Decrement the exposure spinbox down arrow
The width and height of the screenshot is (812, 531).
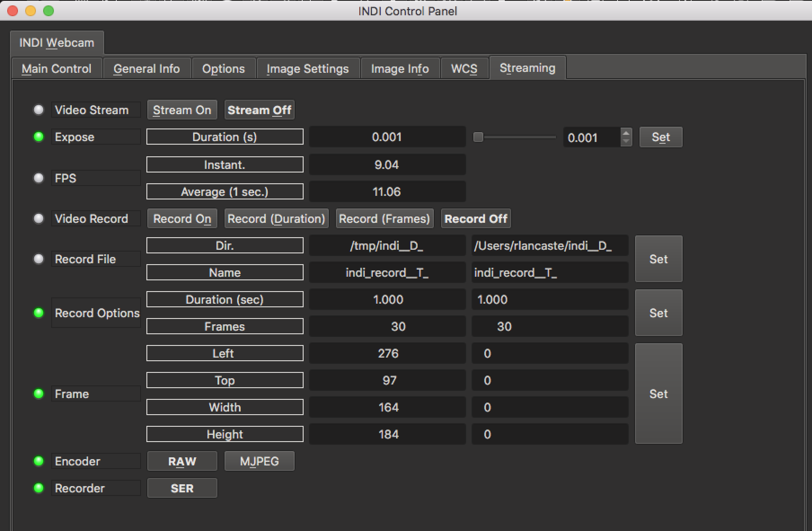626,142
